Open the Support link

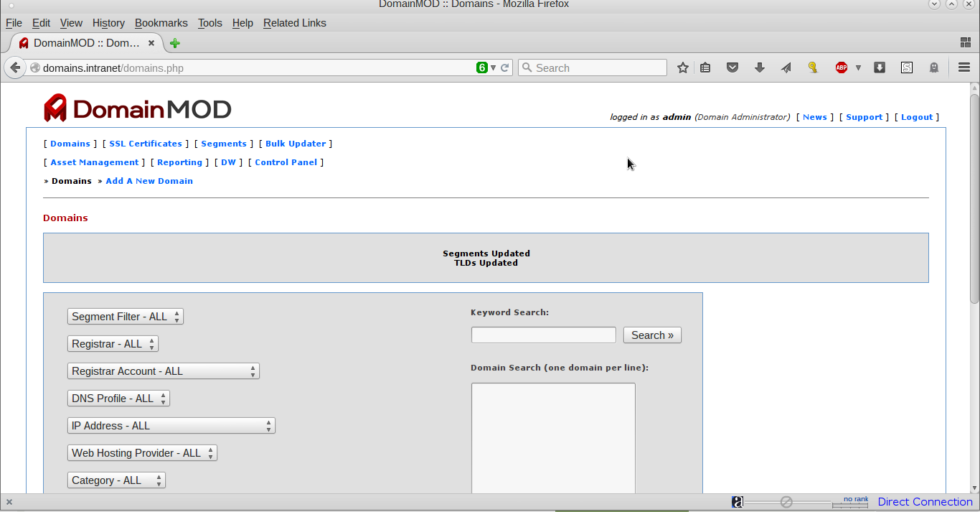[864, 117]
